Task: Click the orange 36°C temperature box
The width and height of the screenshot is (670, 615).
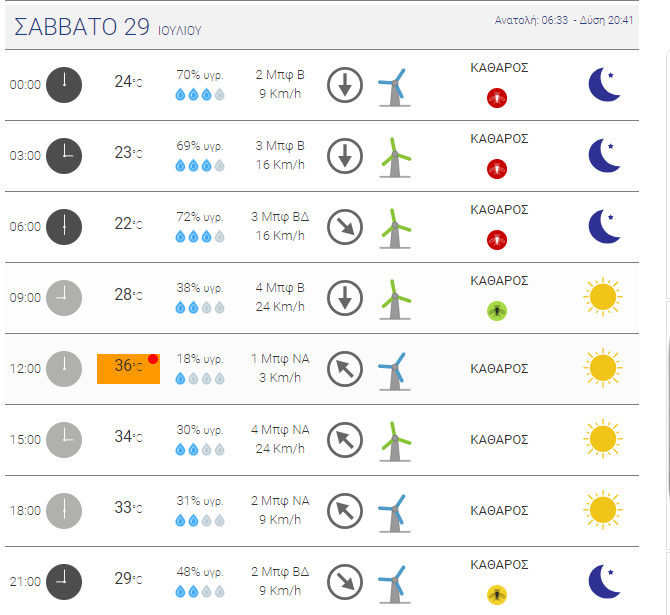Action: 128,369
